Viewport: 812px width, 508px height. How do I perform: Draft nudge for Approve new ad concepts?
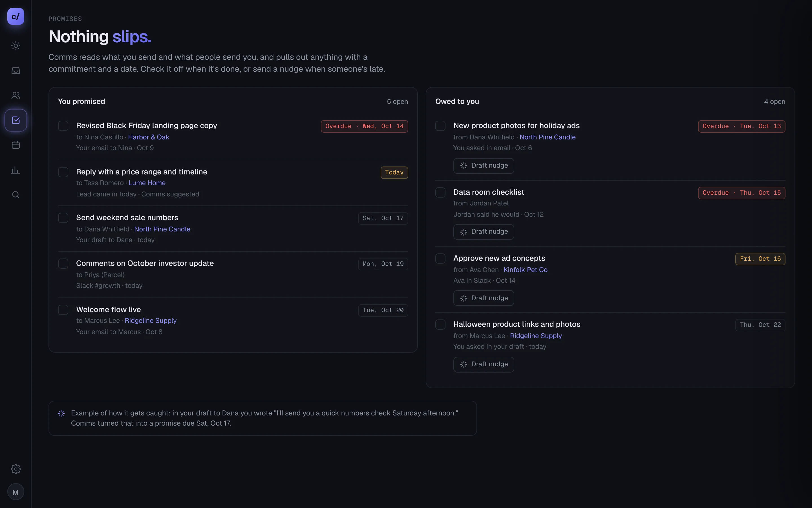(x=484, y=298)
